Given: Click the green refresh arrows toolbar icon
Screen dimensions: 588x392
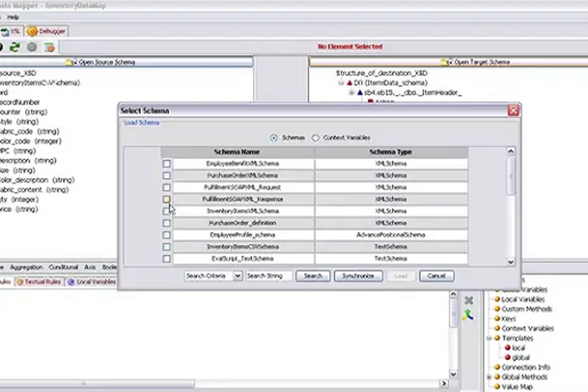Looking at the screenshot, I should pos(15,47).
